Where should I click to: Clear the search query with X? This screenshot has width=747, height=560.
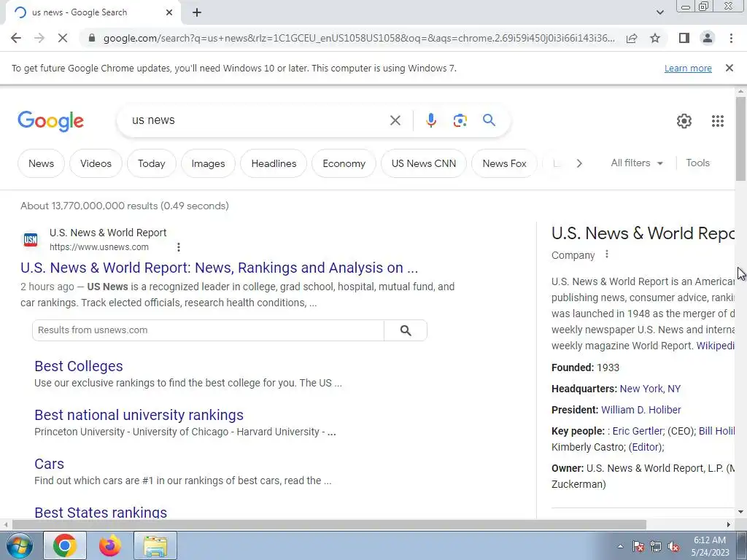395,120
